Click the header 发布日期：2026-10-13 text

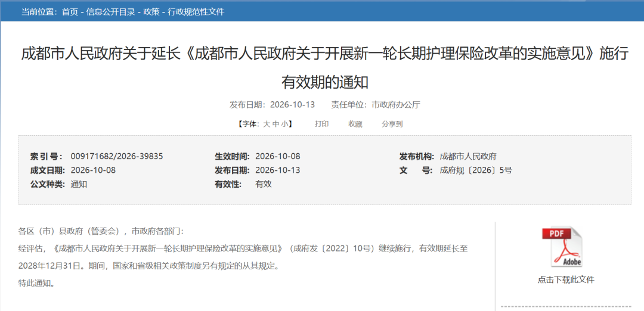pos(272,105)
